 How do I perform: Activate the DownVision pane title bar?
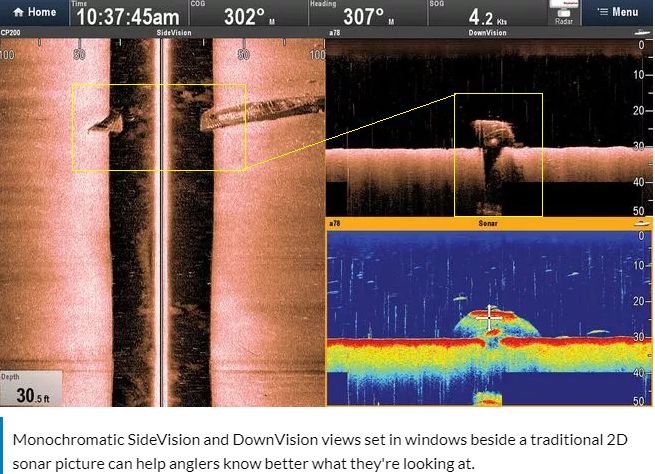(x=489, y=33)
